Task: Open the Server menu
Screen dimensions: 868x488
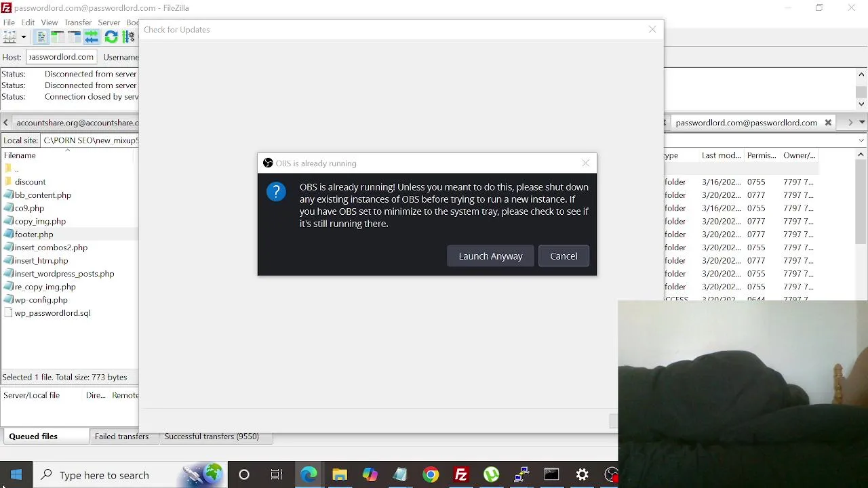Action: 108,22
